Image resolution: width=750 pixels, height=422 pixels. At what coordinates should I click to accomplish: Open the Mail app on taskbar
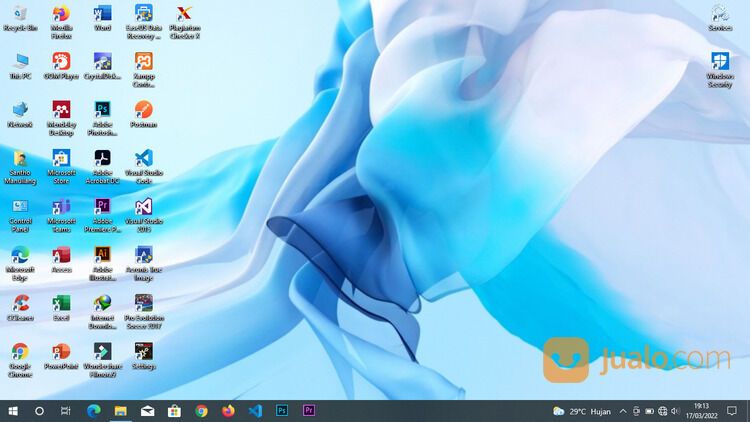(147, 411)
